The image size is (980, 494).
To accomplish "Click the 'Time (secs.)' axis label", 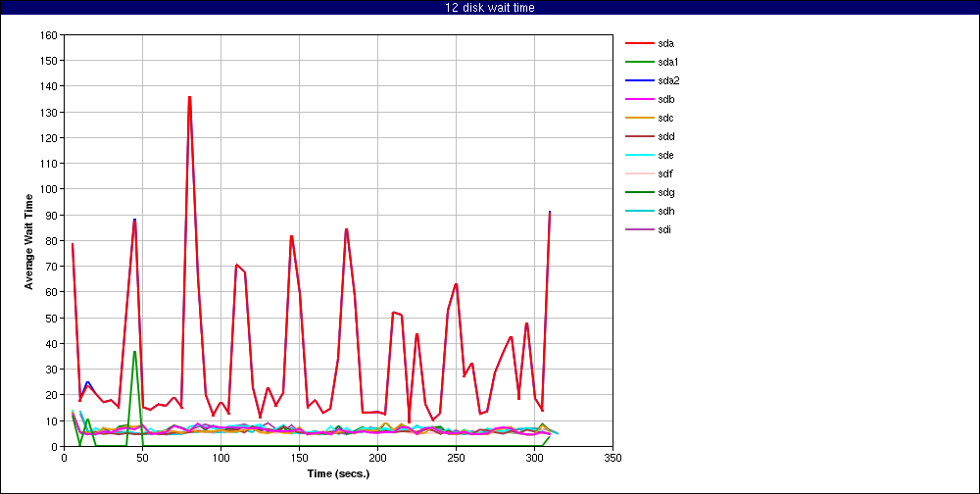I will click(338, 474).
